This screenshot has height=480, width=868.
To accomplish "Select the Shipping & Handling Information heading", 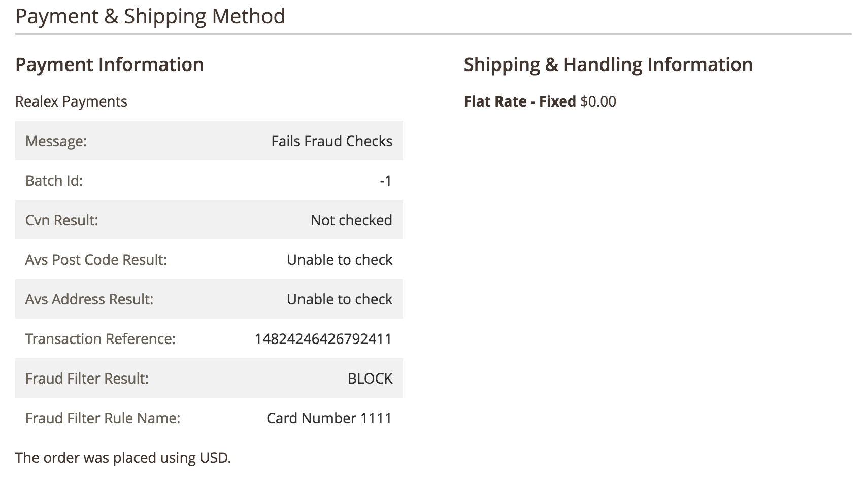I will (x=608, y=64).
